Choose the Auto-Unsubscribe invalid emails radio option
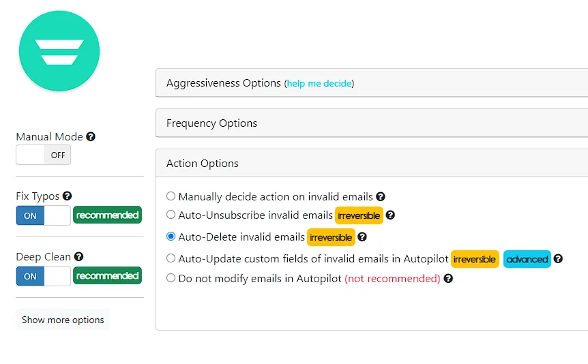Image resolution: width=588 pixels, height=364 pixels. [171, 215]
